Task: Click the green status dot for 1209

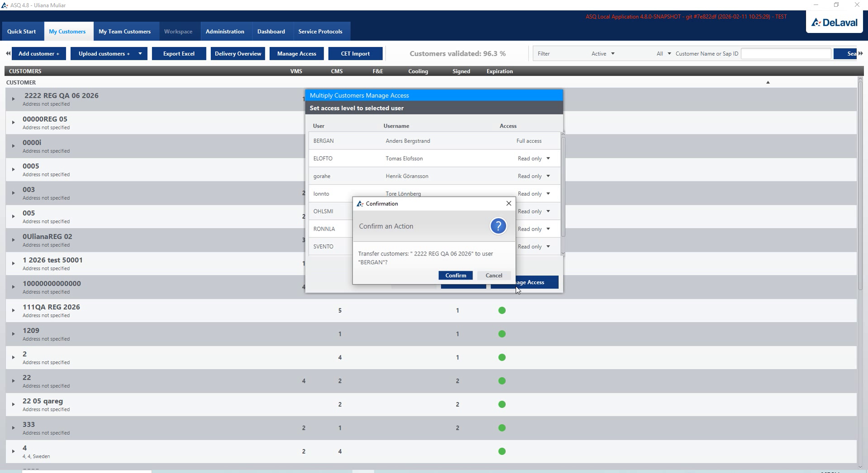Action: pos(502,334)
